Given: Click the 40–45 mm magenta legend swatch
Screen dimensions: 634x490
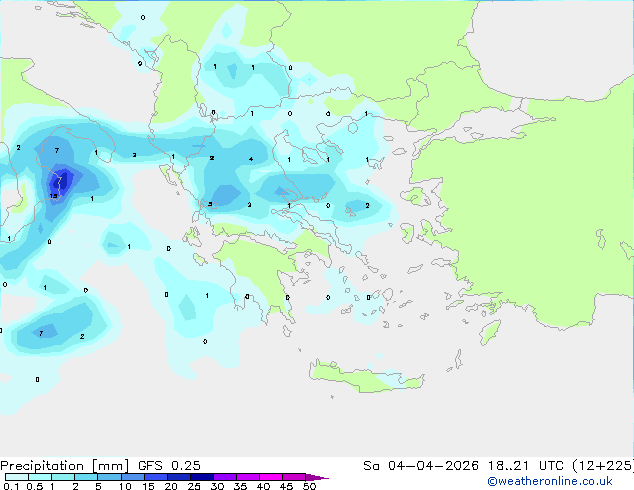Looking at the screenshot, I should coord(271,477).
